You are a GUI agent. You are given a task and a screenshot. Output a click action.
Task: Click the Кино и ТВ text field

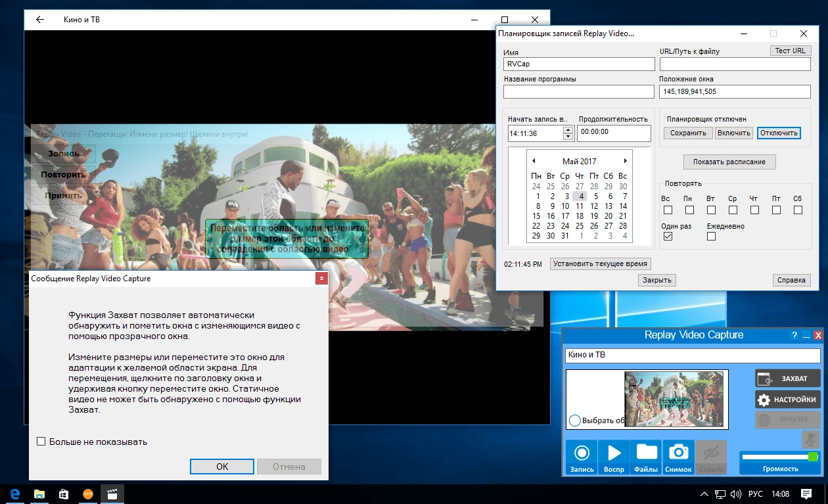(x=693, y=355)
